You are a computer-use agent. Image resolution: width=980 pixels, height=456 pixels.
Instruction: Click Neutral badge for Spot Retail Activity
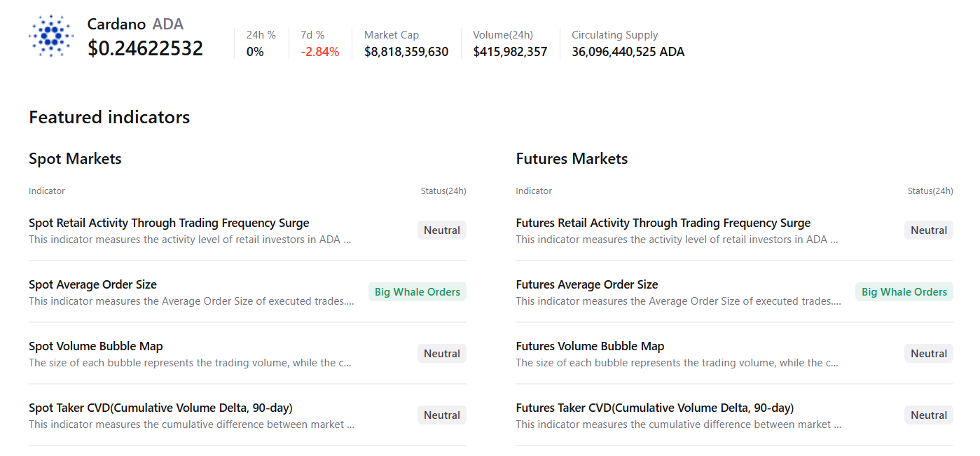(442, 230)
